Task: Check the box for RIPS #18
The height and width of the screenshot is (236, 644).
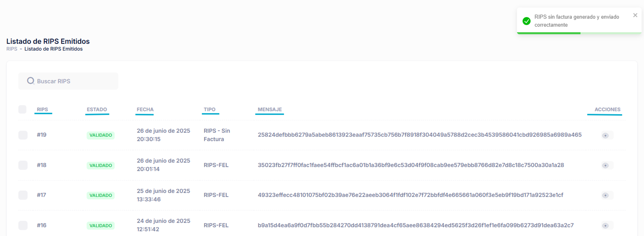Action: tap(23, 165)
